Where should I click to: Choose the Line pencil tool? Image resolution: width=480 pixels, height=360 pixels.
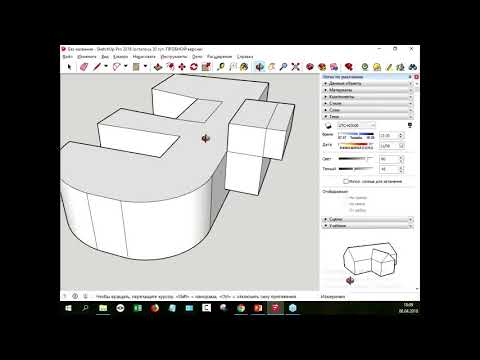pos(97,67)
